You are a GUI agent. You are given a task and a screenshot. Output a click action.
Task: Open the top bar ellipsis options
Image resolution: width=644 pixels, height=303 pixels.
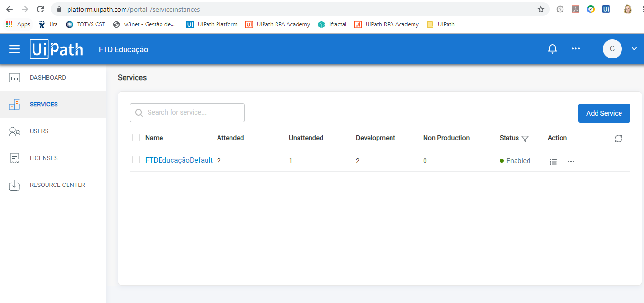(x=575, y=48)
